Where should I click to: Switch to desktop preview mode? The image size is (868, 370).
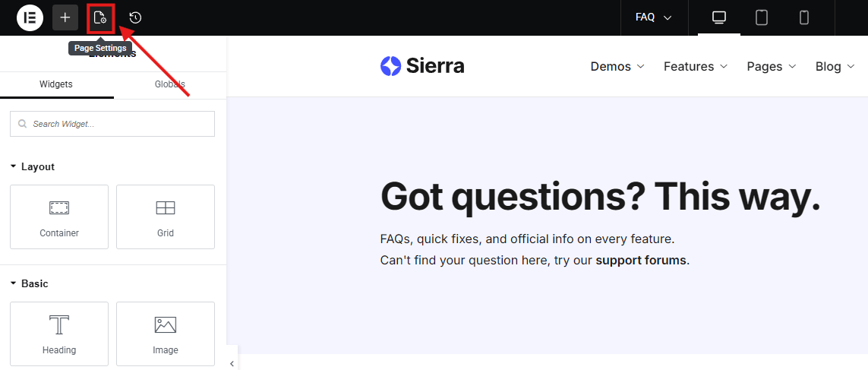[718, 17]
